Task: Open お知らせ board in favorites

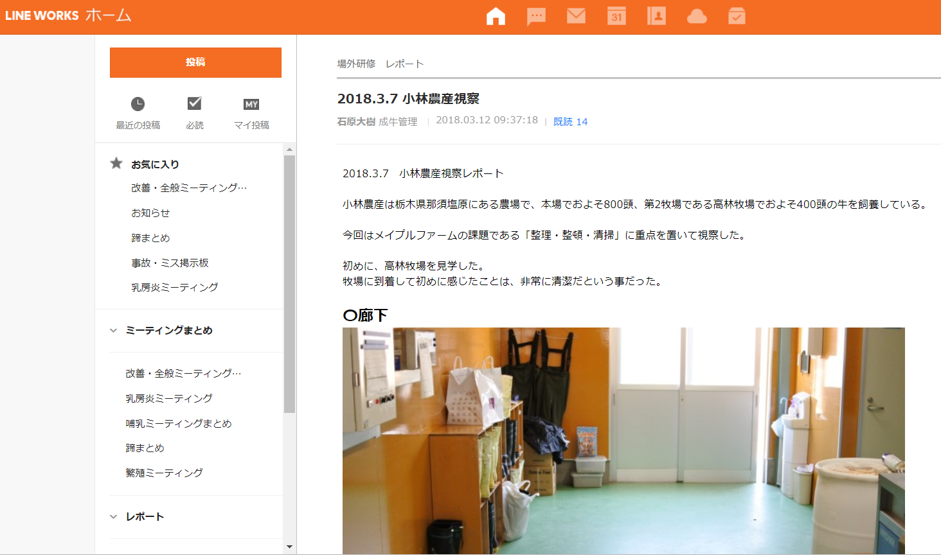Action: (x=150, y=213)
